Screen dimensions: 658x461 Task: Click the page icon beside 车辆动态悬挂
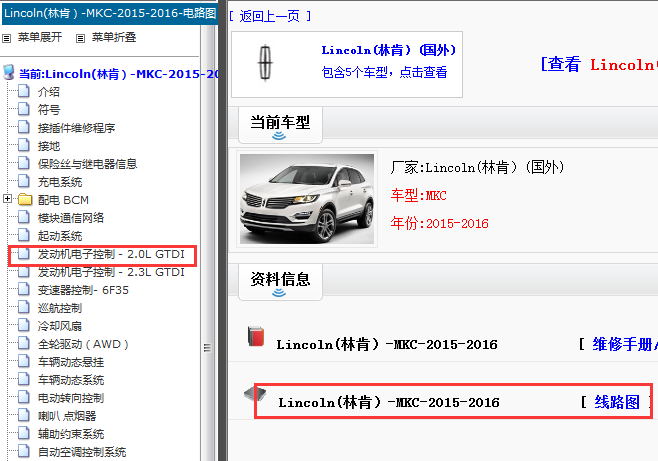coord(24,362)
